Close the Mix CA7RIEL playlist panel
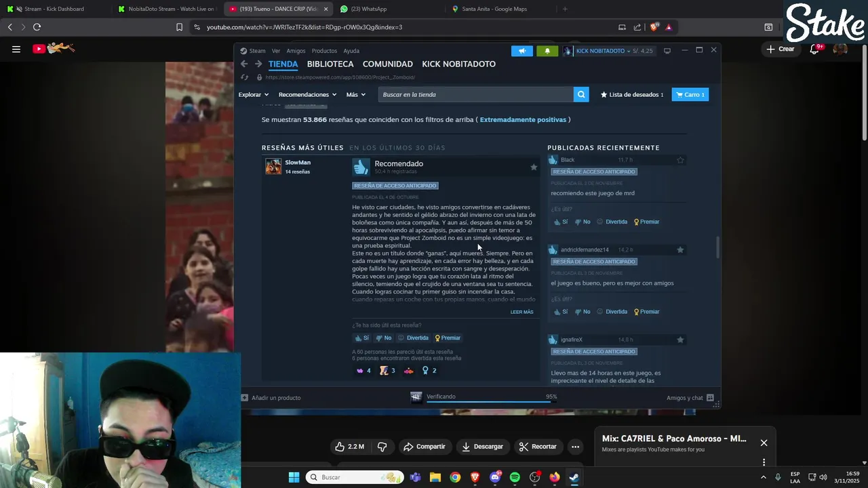 point(764,443)
